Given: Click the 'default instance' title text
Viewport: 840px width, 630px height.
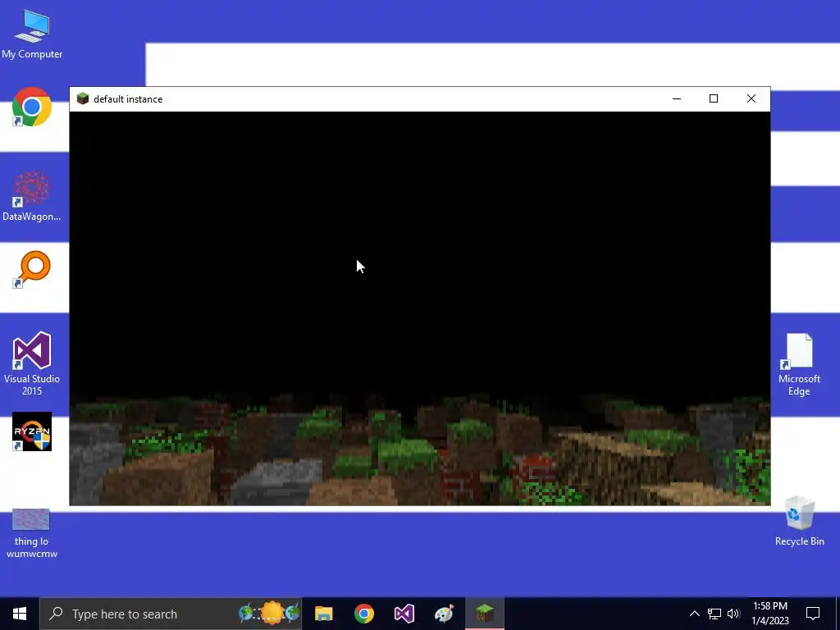Looking at the screenshot, I should click(x=128, y=99).
